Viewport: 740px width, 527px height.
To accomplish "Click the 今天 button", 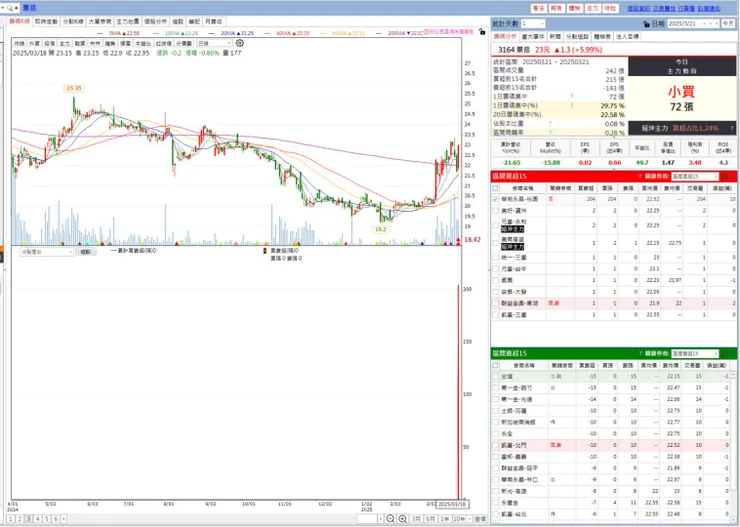I will coord(728,24).
